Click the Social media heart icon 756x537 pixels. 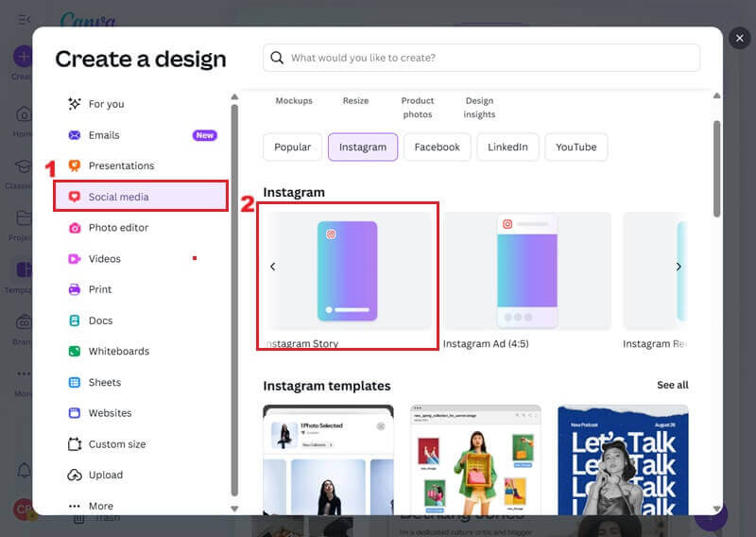pos(75,197)
